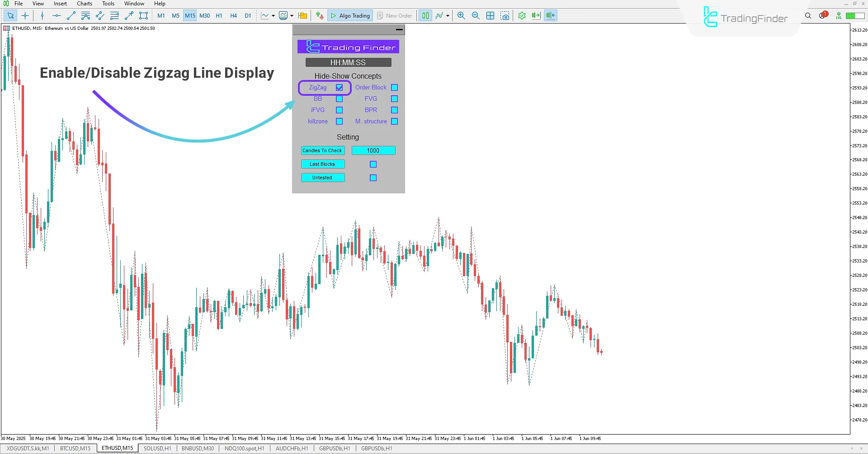868x454 pixels.
Task: Click the zoom out magnifier icon
Action: 476,16
